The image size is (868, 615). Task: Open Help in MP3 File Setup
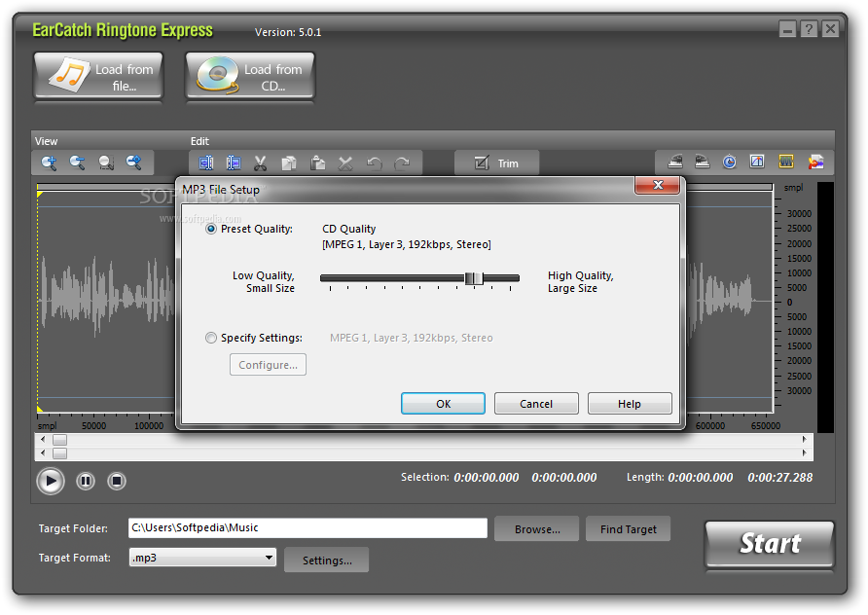click(630, 404)
